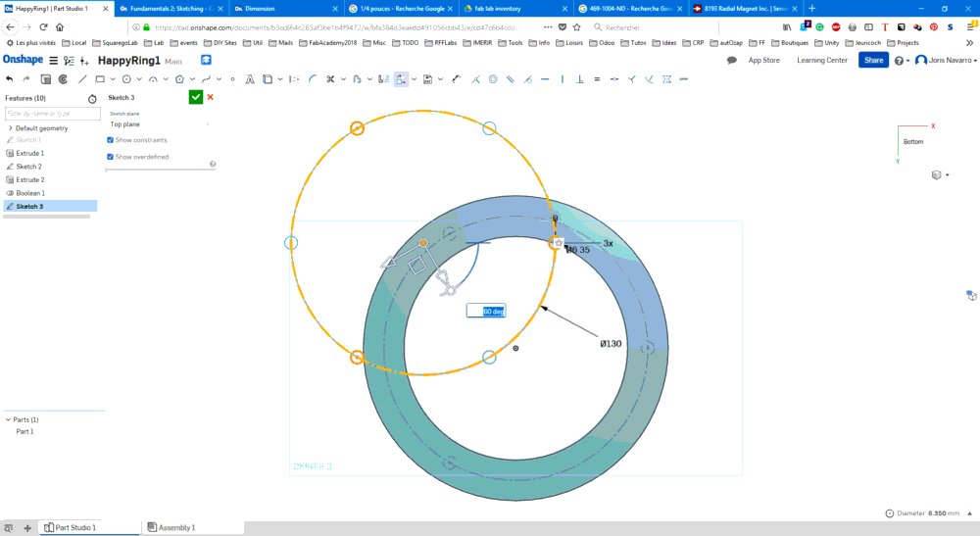Open the polygon tool dropdown arrow
Viewport: 980px width, 536px height.
(192, 79)
